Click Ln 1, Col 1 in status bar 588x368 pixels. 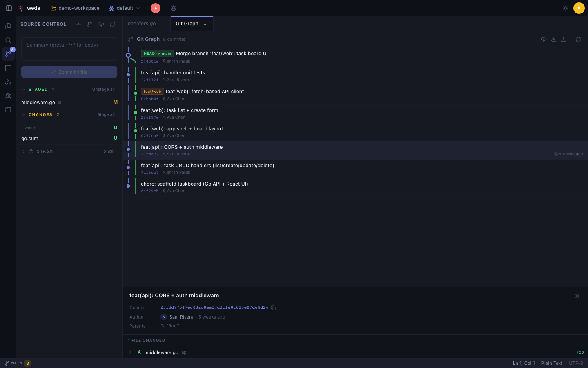click(x=524, y=363)
